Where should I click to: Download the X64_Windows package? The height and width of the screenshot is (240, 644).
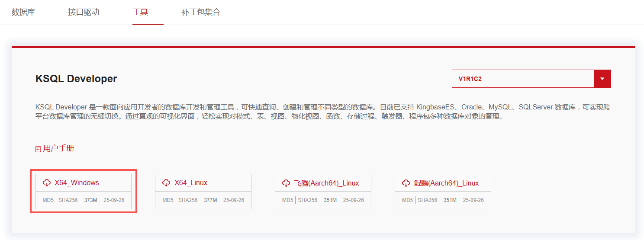click(x=77, y=183)
